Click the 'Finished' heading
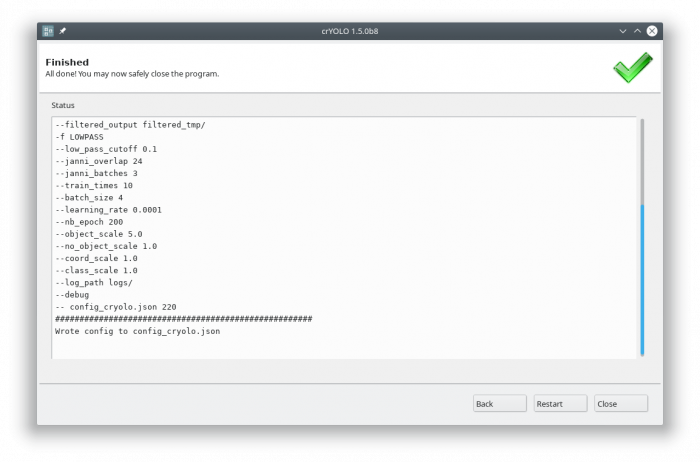Screen dimensions: 700x462 67,62
